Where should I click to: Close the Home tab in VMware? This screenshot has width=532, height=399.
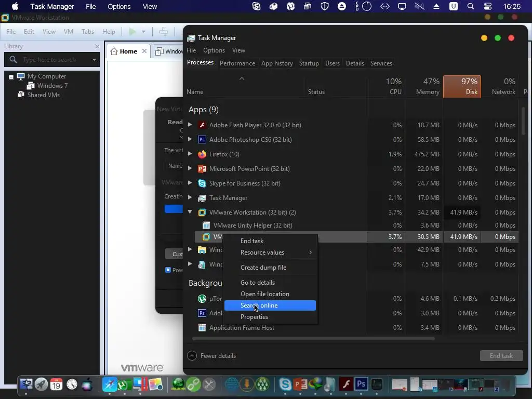pyautogui.click(x=144, y=51)
